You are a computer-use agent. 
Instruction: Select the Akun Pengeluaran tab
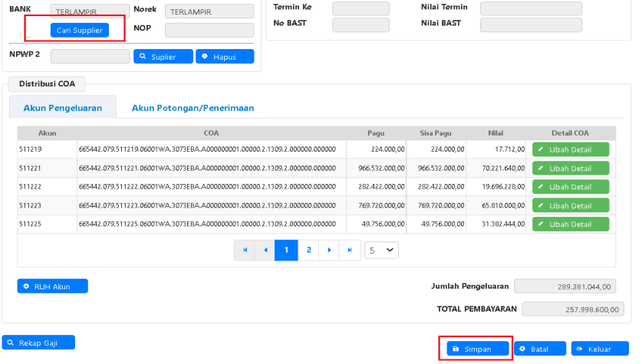63,108
